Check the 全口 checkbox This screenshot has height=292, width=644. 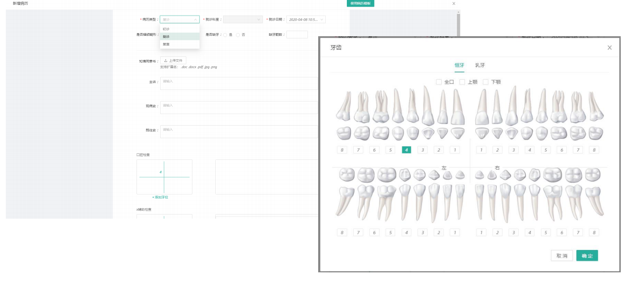439,82
